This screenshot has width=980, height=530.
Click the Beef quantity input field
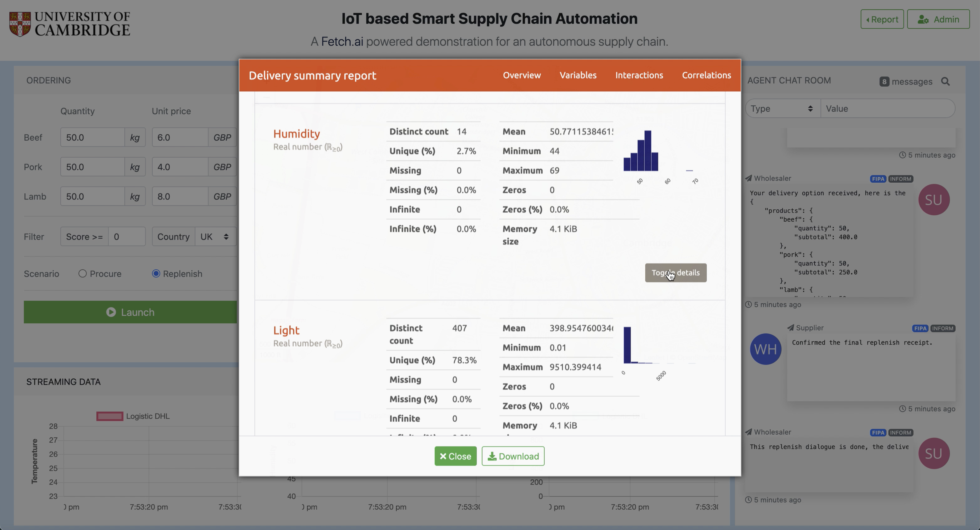(x=92, y=138)
